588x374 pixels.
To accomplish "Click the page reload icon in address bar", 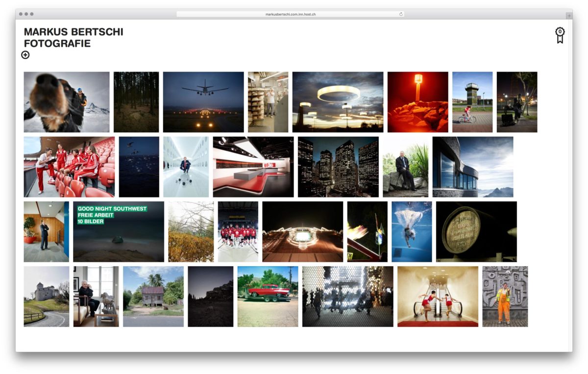I will 401,14.
